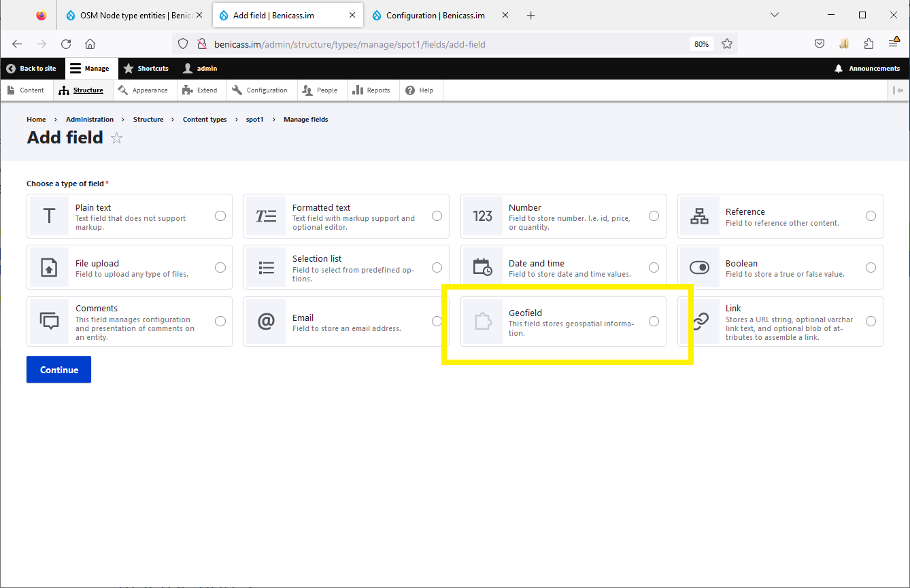This screenshot has height=588, width=910.
Task: Open the Extend admin menu
Action: (x=201, y=90)
